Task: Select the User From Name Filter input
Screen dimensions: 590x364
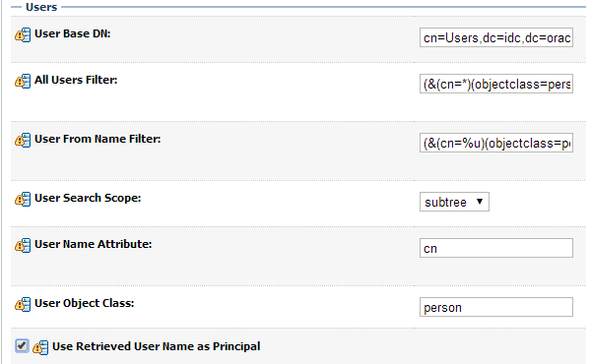Action: [496, 143]
